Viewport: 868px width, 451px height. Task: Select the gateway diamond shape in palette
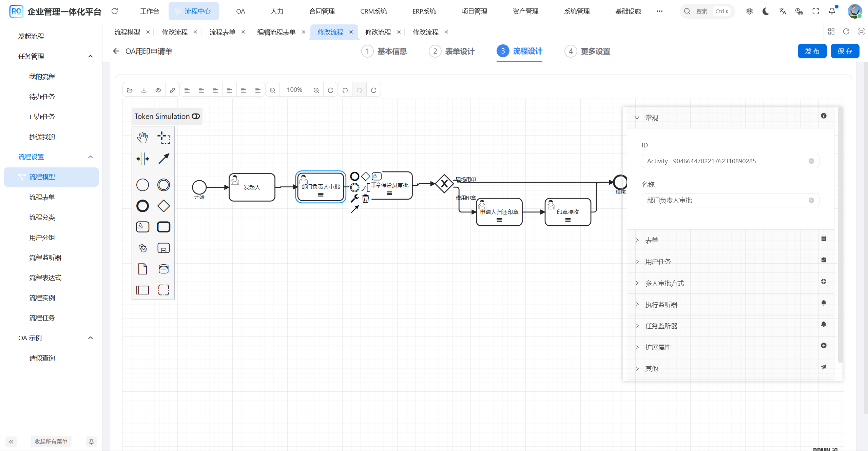[x=163, y=206]
